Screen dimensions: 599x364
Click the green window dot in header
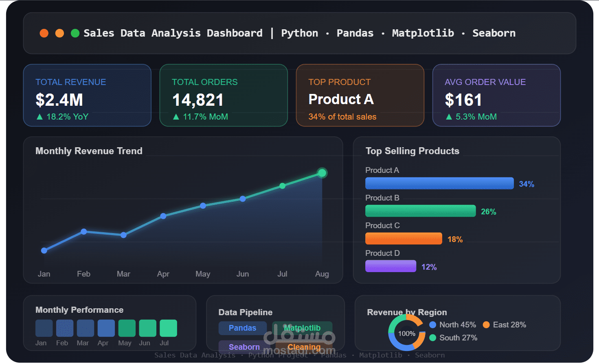point(75,33)
